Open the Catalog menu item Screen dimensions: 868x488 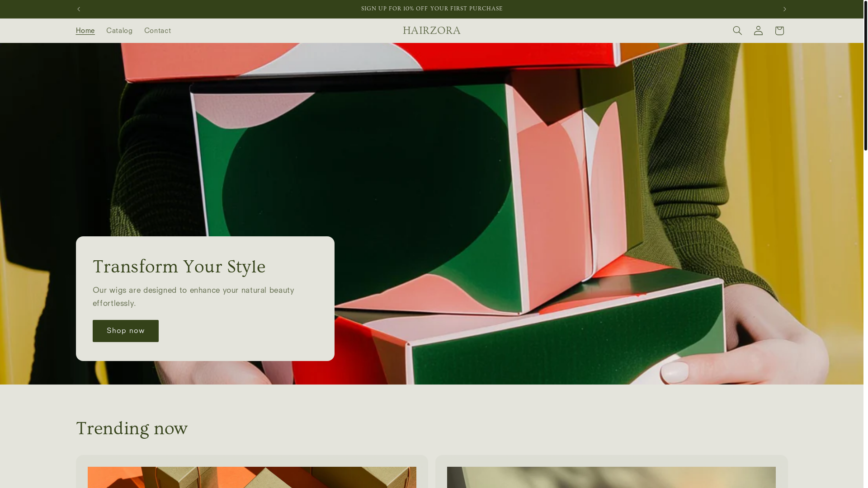pyautogui.click(x=119, y=31)
